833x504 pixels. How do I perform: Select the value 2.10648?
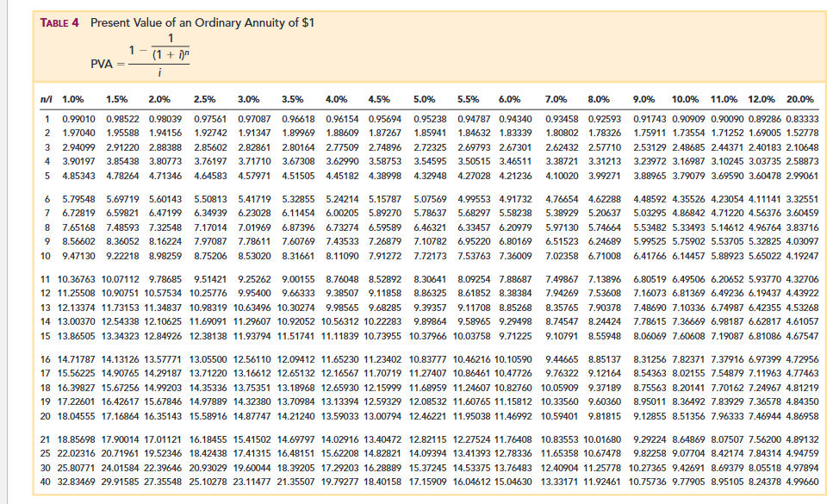[x=803, y=147]
